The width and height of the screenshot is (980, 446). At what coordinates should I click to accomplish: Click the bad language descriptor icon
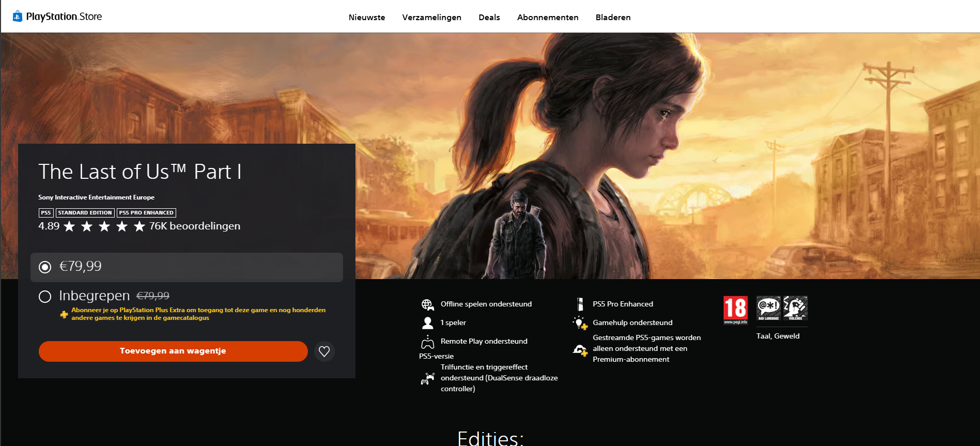point(769,308)
